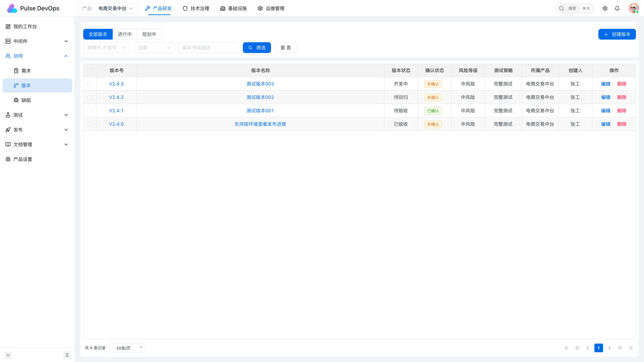Select the 规划中 tab
644x362 pixels.
click(x=149, y=34)
